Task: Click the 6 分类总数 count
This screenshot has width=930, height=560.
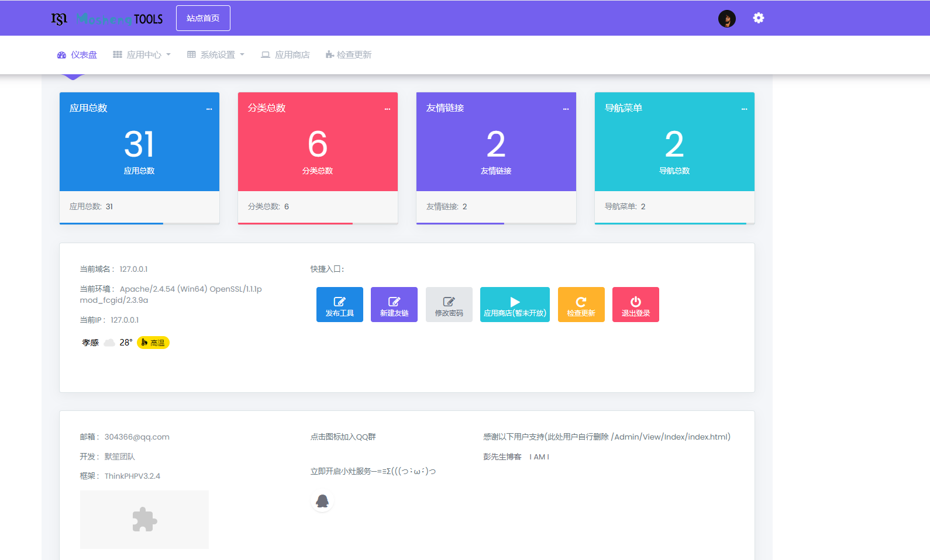Action: (x=318, y=144)
